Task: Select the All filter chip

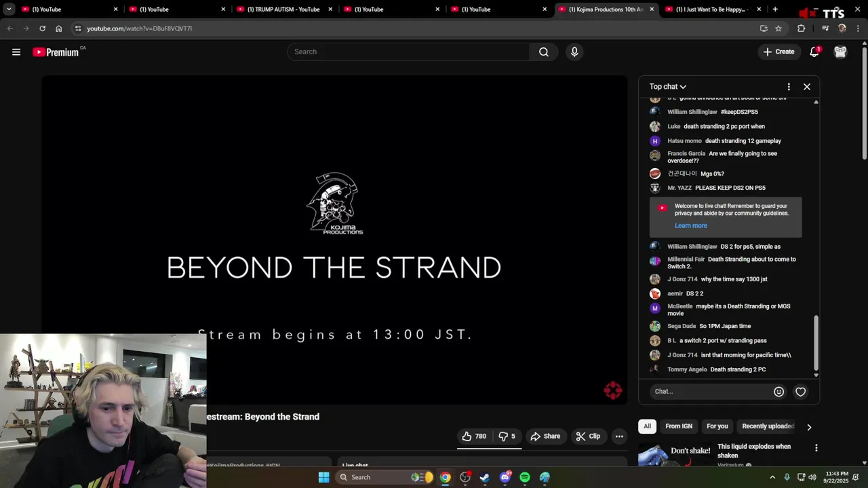Action: [647, 426]
